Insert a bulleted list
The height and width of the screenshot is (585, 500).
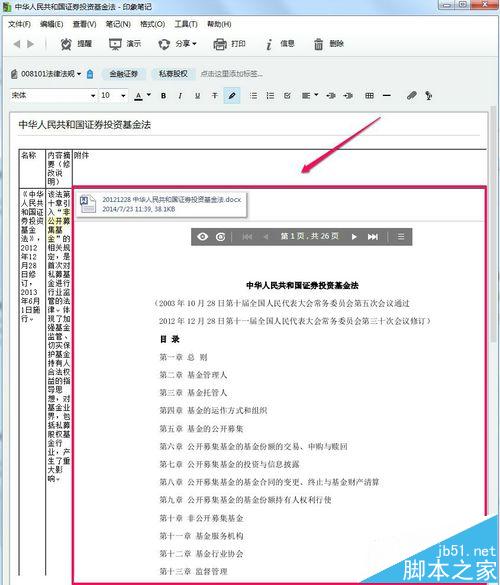[253, 96]
